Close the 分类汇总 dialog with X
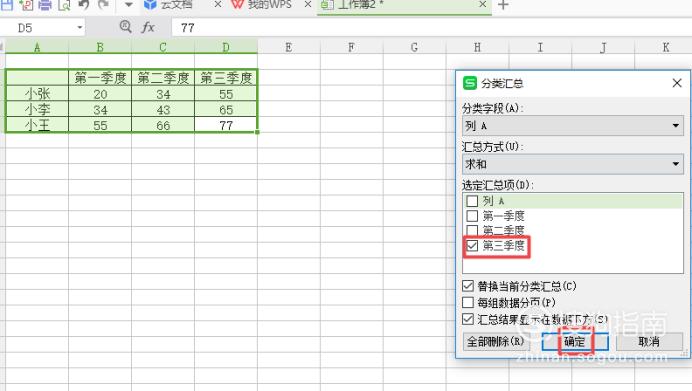The image size is (692, 391). pos(677,83)
